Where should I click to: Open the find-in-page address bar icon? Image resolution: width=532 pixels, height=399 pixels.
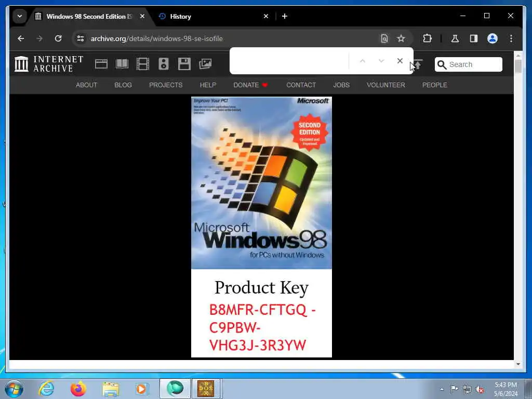pyautogui.click(x=384, y=38)
